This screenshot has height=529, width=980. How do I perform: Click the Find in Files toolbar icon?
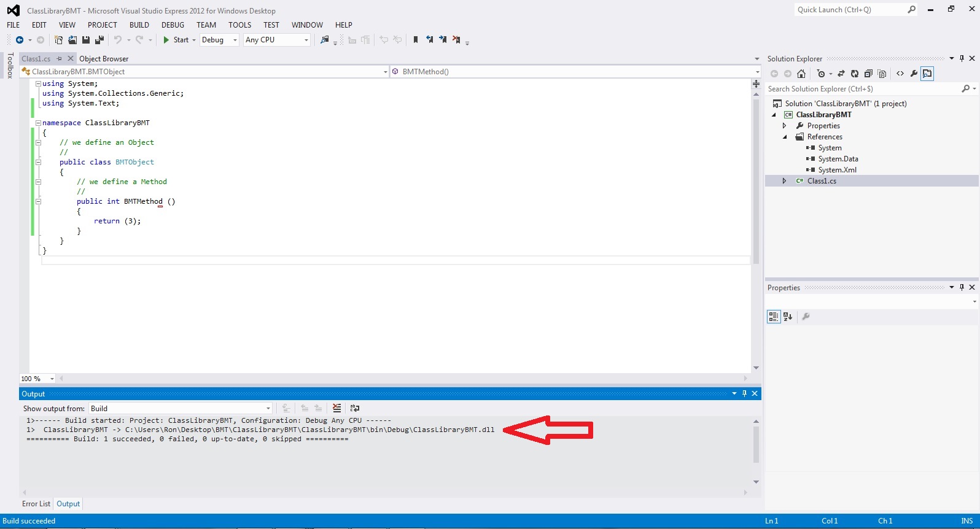click(325, 40)
